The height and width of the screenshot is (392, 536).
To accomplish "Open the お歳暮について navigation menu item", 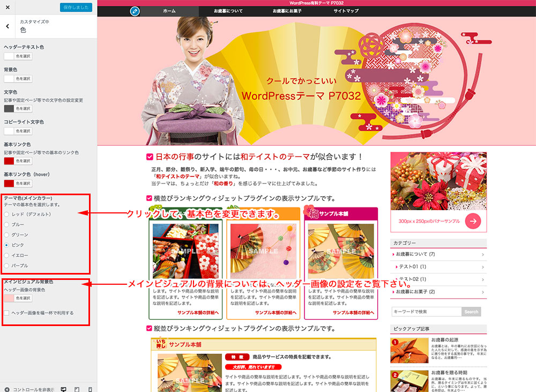I will pos(228,11).
